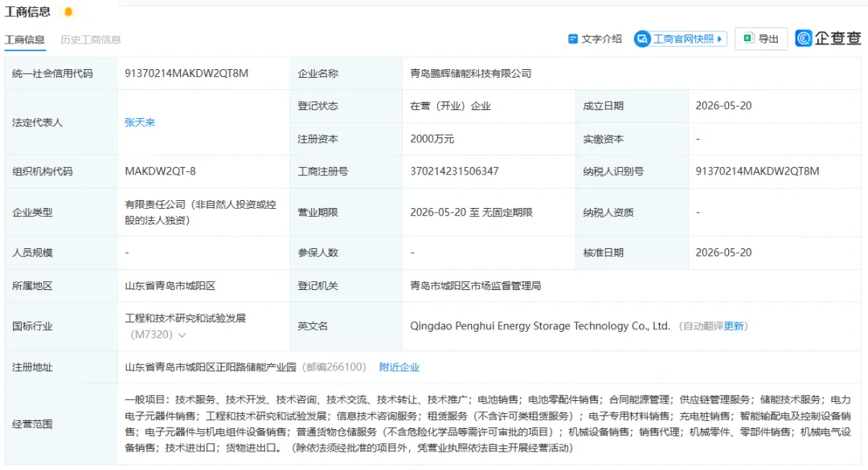Click the 企查查 logo icon

(x=803, y=38)
